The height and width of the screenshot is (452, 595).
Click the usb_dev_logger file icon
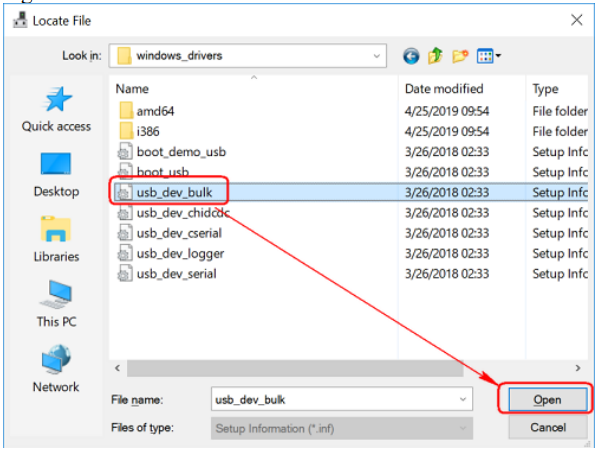click(x=124, y=254)
